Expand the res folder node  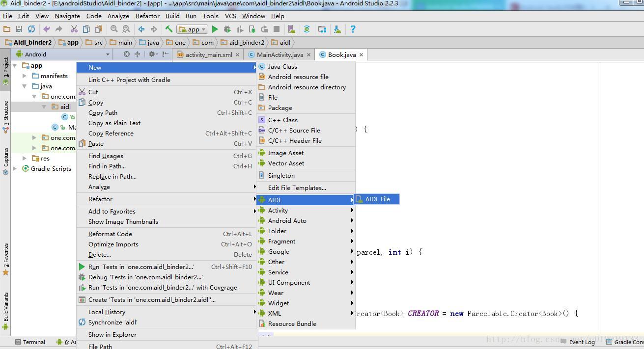click(25, 159)
